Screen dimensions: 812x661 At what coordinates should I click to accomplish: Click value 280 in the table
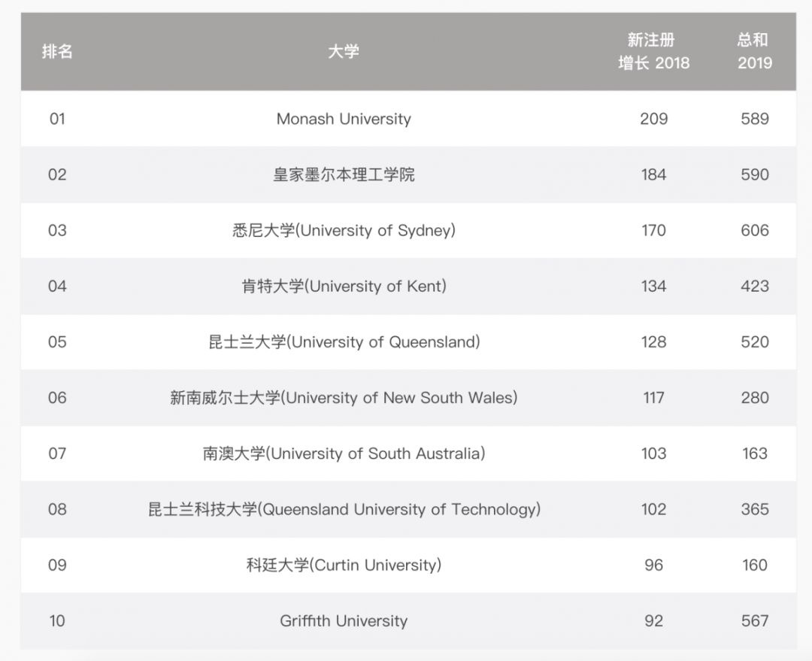click(x=755, y=398)
